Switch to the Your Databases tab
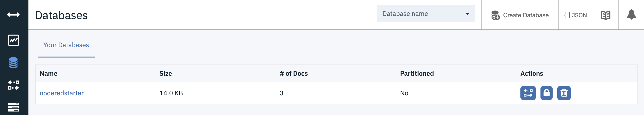This screenshot has height=115, width=644. (66, 45)
